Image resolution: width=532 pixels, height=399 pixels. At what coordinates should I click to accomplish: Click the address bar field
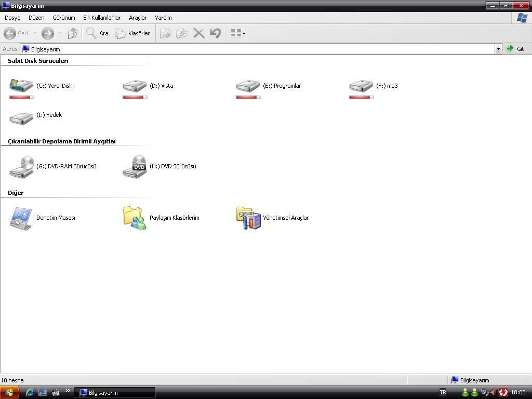tap(258, 49)
